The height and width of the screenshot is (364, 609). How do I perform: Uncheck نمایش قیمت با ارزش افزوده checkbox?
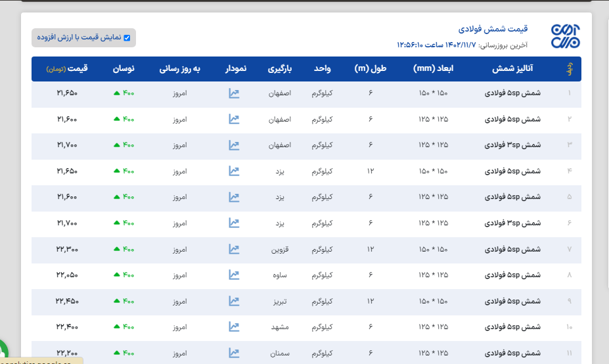coord(127,38)
